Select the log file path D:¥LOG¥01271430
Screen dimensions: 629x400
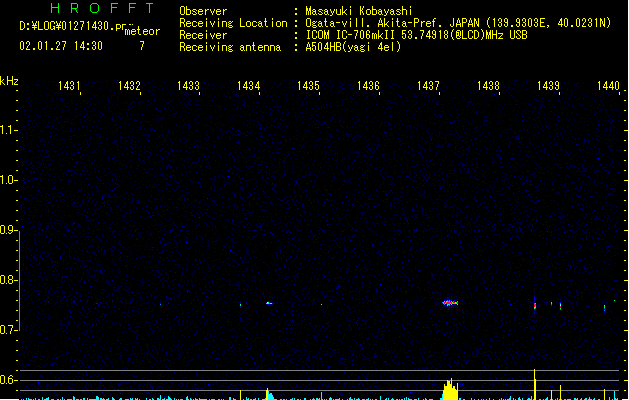72,26
